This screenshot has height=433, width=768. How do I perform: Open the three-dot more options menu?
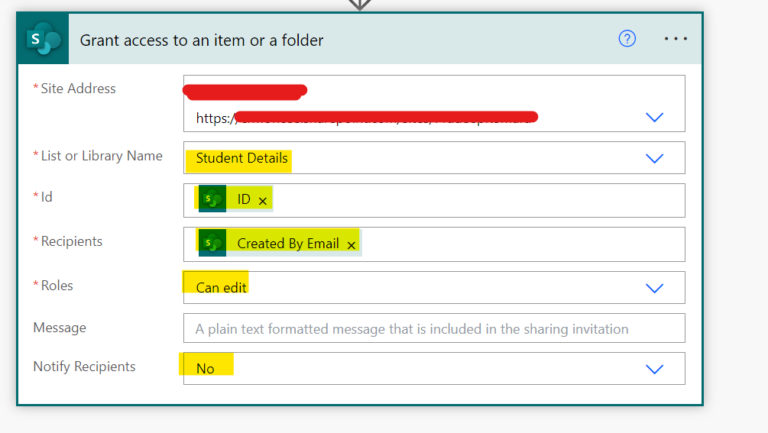click(675, 39)
